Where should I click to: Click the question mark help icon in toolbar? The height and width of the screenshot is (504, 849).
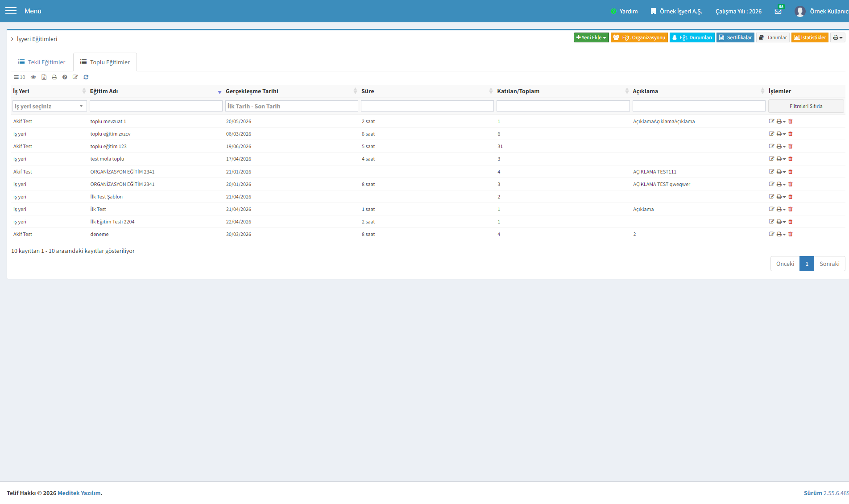click(x=65, y=77)
